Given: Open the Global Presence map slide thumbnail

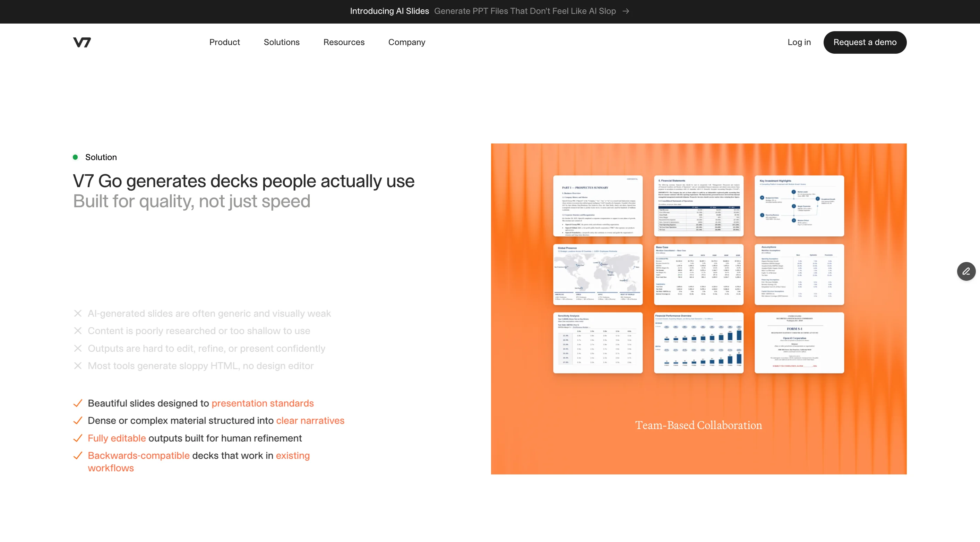Looking at the screenshot, I should [x=597, y=274].
